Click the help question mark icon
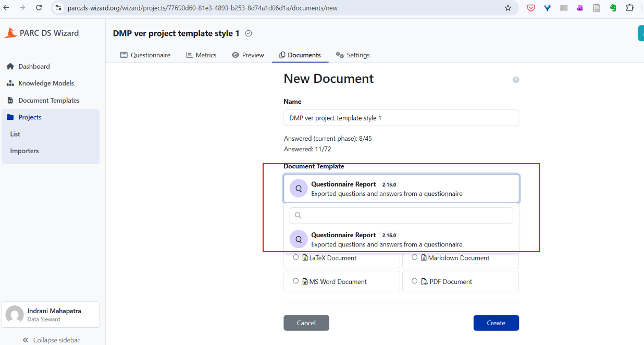Screen dimensions: 644x345 point(516,80)
